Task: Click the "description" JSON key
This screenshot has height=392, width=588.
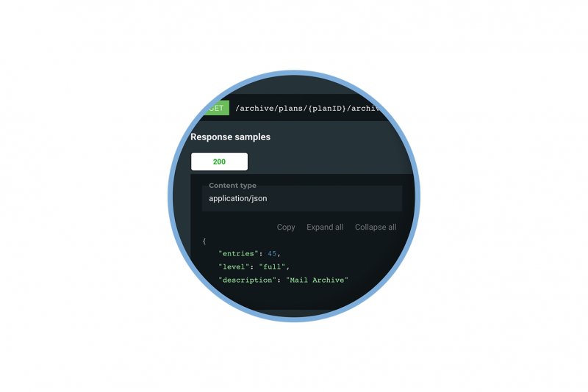Action: point(247,280)
